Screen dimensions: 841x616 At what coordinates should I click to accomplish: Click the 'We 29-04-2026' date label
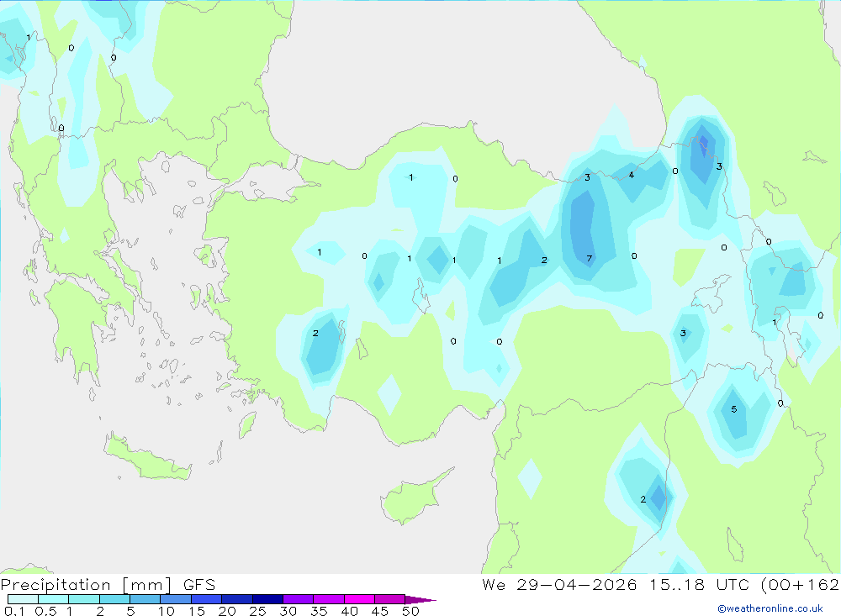559,585
